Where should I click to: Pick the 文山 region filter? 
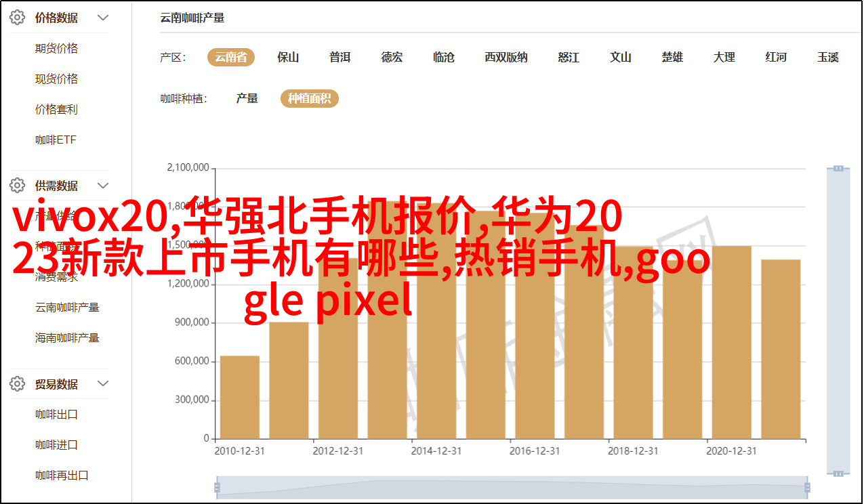pos(621,58)
